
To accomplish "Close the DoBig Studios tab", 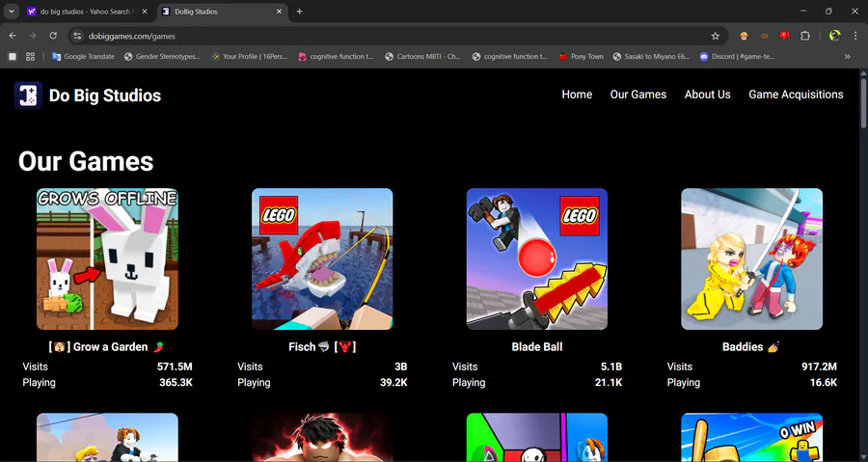I will click(x=279, y=11).
